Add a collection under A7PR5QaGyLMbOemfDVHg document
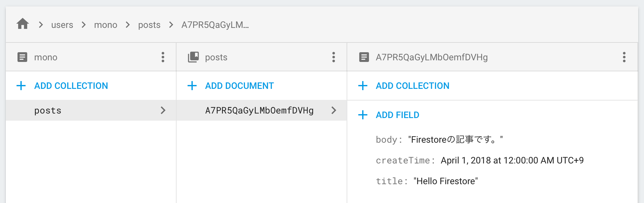The height and width of the screenshot is (203, 644). coord(412,86)
